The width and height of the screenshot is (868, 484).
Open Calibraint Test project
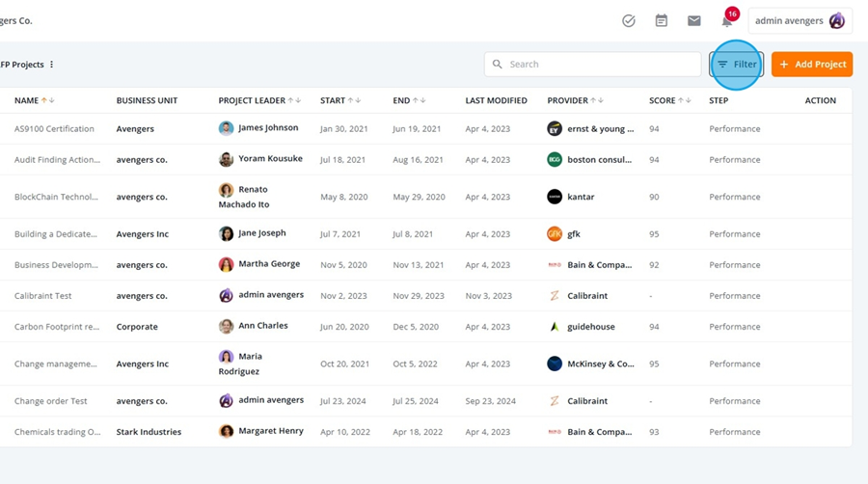42,296
